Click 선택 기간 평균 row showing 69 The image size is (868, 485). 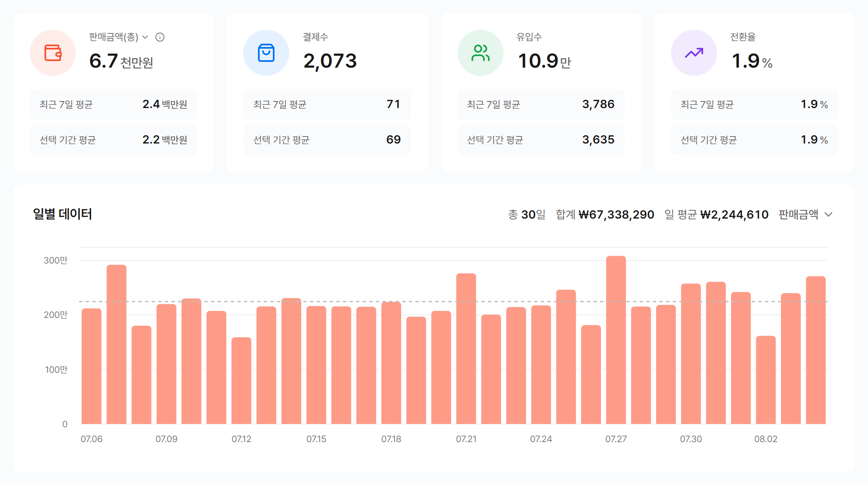click(x=327, y=140)
